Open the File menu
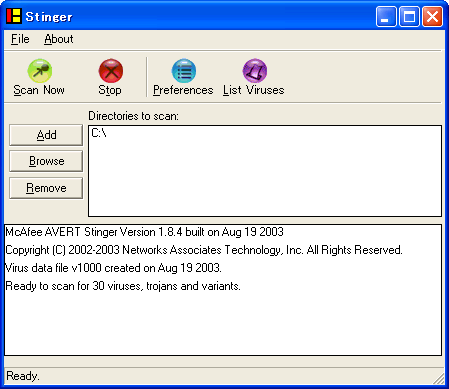449x389 pixels. coord(20,39)
